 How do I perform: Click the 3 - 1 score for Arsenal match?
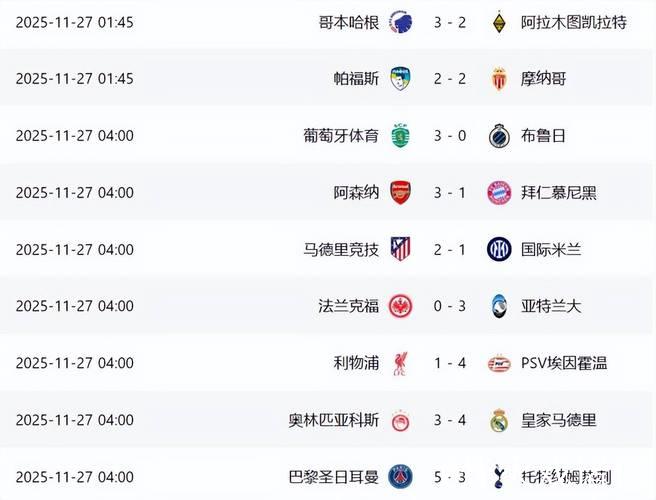tap(449, 192)
